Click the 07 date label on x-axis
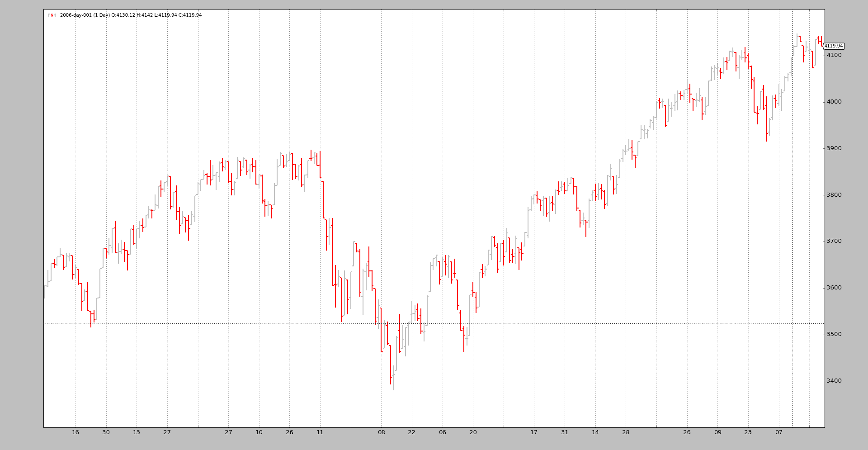This screenshot has height=450, width=868. 778,432
